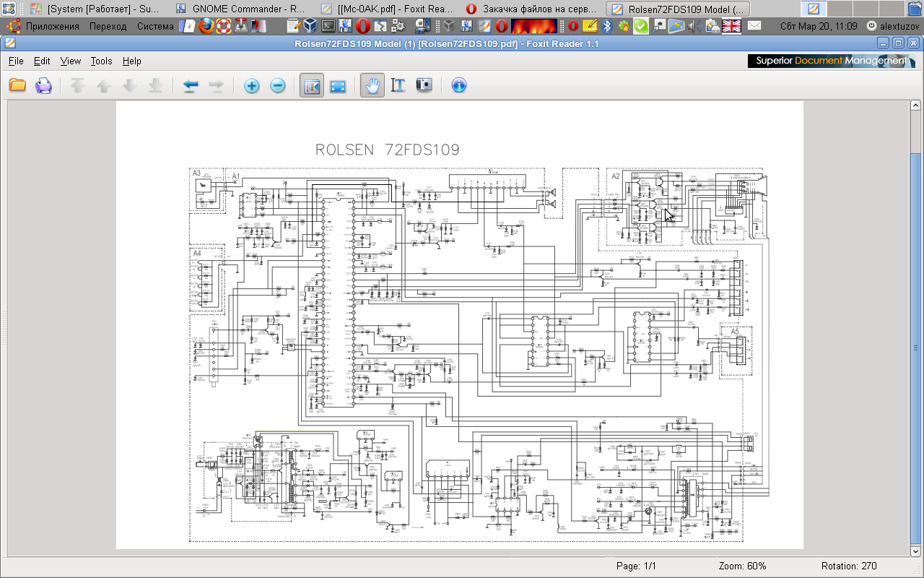Open the View menu

(71, 61)
